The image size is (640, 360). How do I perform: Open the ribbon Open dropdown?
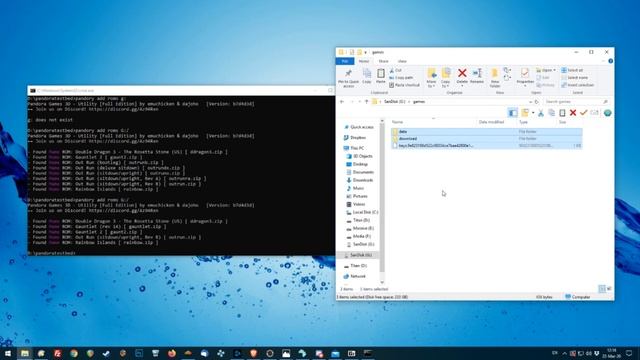pyautogui.click(x=546, y=70)
